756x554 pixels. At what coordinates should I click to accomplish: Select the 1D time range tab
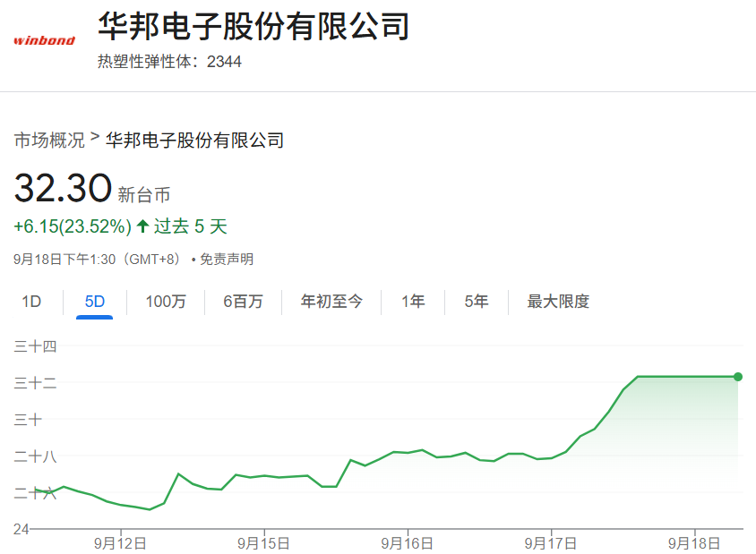[x=31, y=302]
